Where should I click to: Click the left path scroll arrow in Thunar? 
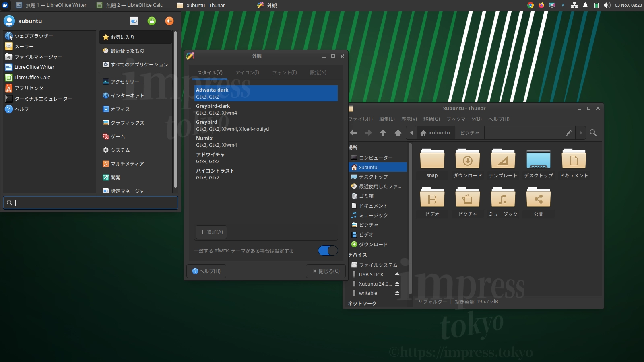tap(411, 133)
